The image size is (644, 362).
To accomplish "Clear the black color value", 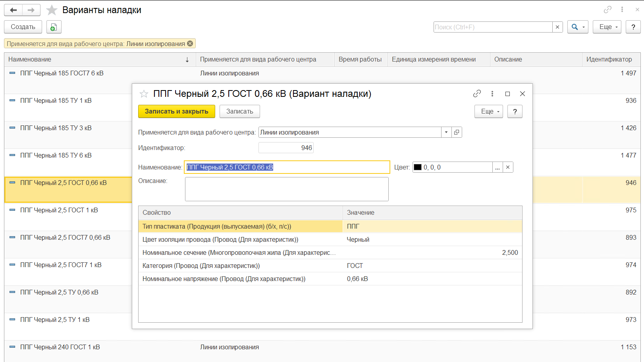I will click(x=508, y=167).
